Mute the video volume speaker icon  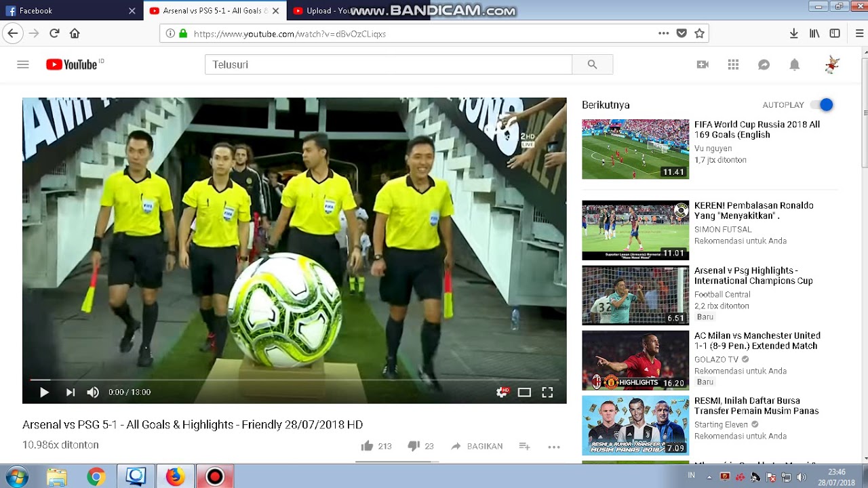coord(93,392)
